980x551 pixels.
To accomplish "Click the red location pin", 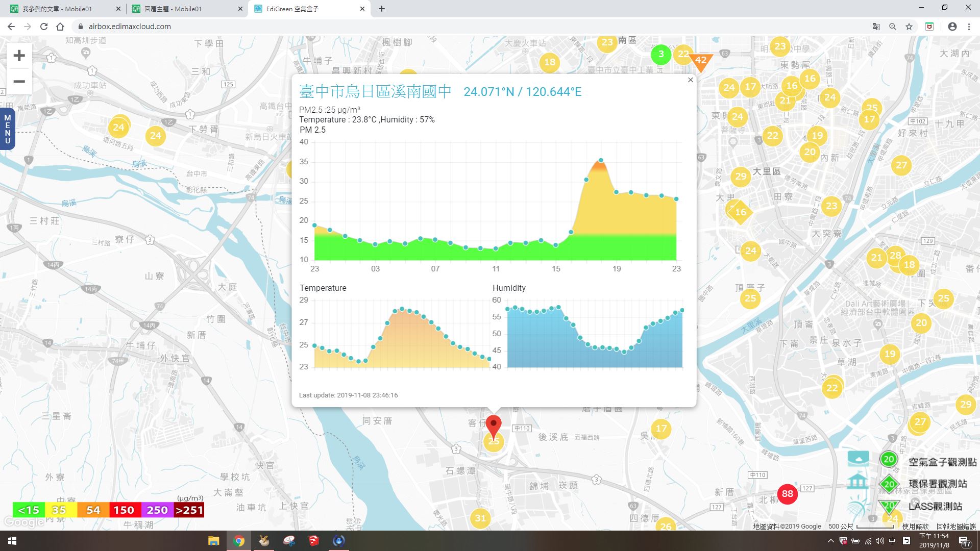I will pos(493,426).
